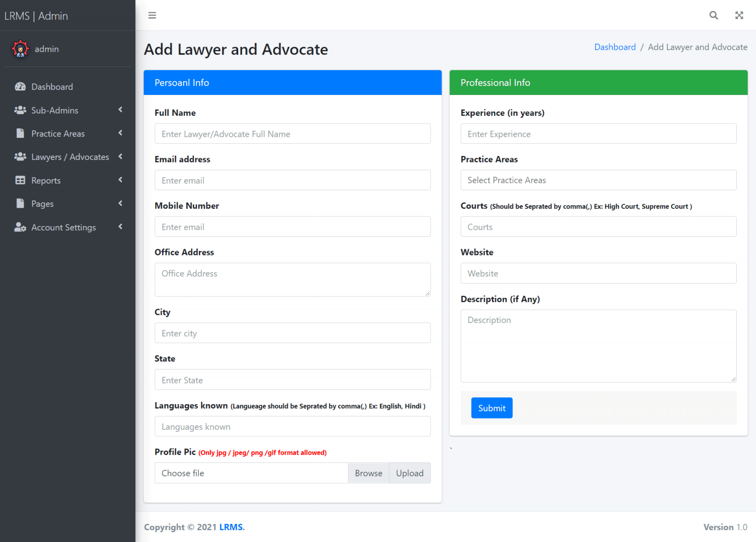Click the hamburger menu icon
Viewport: 756px width, 542px height.
click(152, 15)
